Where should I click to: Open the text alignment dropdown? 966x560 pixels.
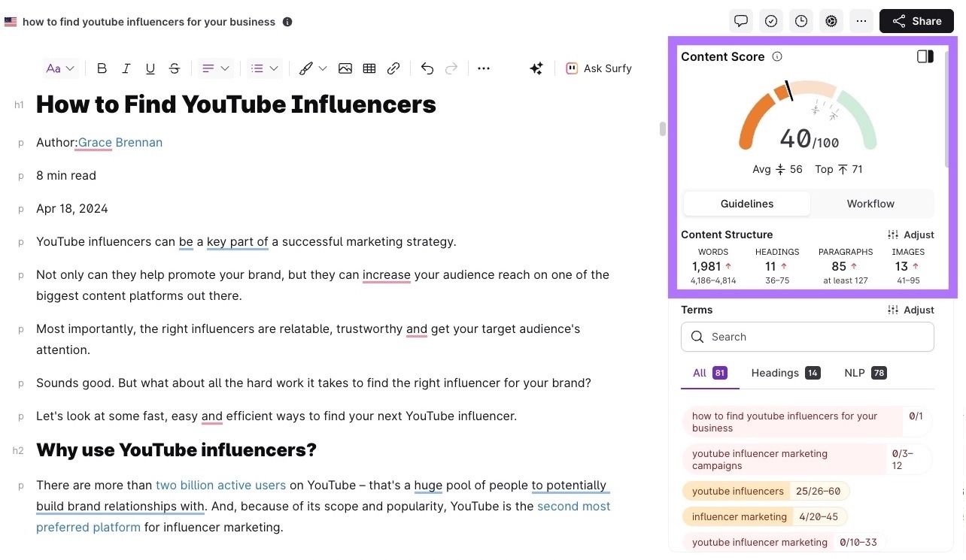(215, 68)
